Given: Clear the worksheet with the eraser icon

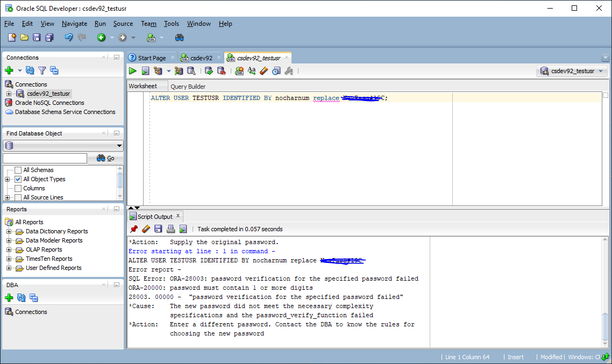Looking at the screenshot, I should click(x=264, y=71).
